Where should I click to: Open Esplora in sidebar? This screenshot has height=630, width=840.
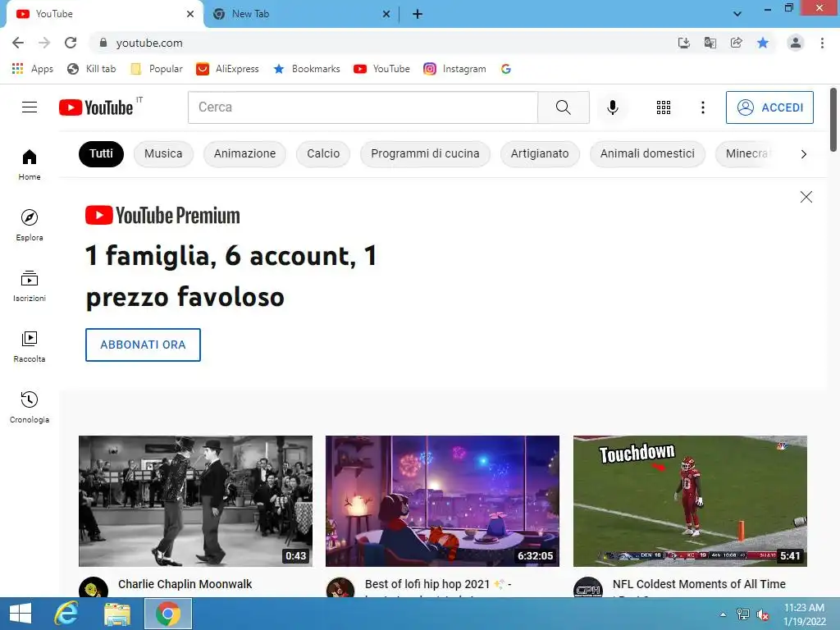point(30,225)
